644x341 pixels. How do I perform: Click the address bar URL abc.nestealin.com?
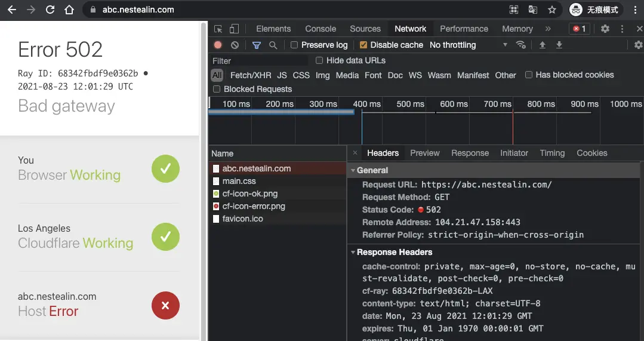pyautogui.click(x=138, y=10)
